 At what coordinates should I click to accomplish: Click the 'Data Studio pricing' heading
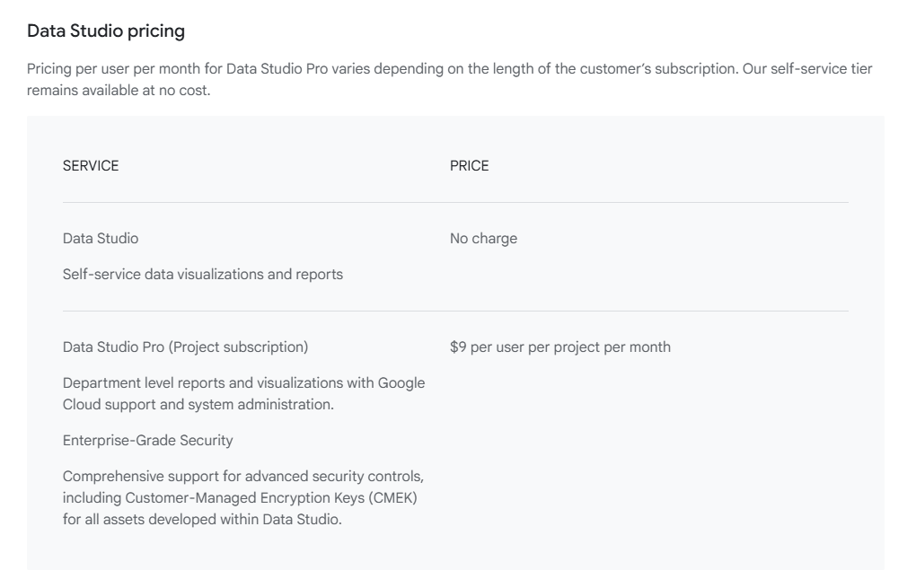[106, 31]
